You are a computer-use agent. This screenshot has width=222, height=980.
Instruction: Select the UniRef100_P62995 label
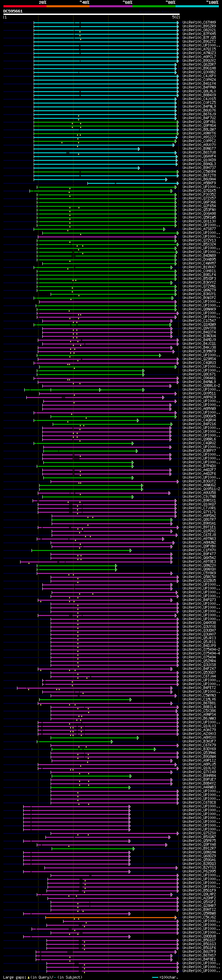199,871
